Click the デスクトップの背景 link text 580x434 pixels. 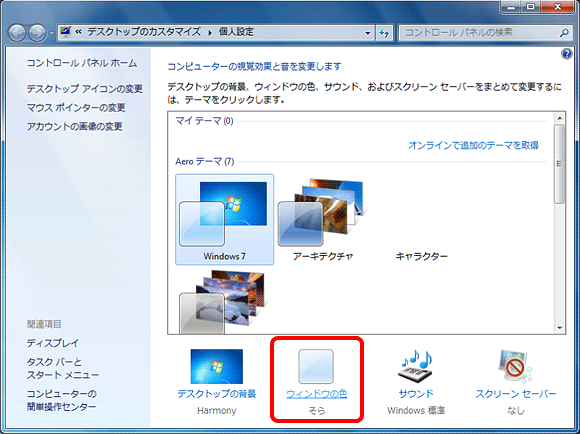click(x=217, y=394)
